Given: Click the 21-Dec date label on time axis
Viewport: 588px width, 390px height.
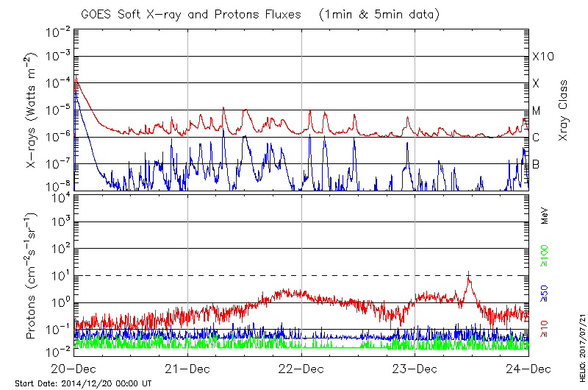Looking at the screenshot, I should pyautogui.click(x=187, y=369).
